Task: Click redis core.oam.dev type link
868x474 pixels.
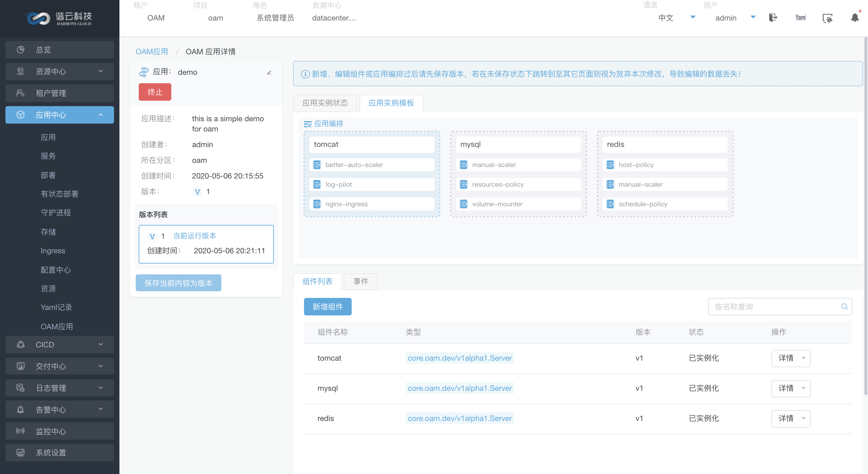Action: [459, 418]
